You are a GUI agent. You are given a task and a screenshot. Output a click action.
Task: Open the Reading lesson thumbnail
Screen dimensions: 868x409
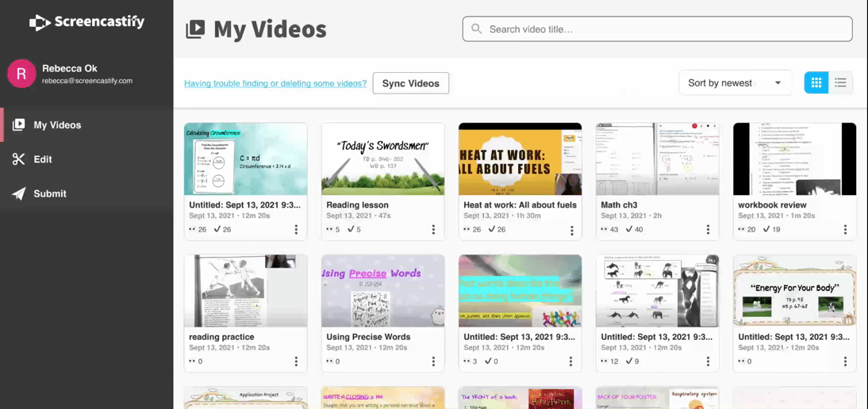[x=382, y=159]
